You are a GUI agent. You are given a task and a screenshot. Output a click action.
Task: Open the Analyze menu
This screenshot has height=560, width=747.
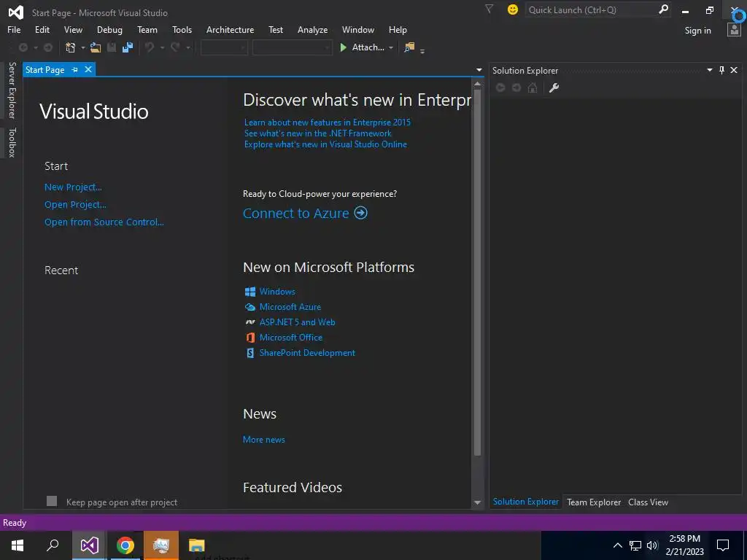click(312, 29)
